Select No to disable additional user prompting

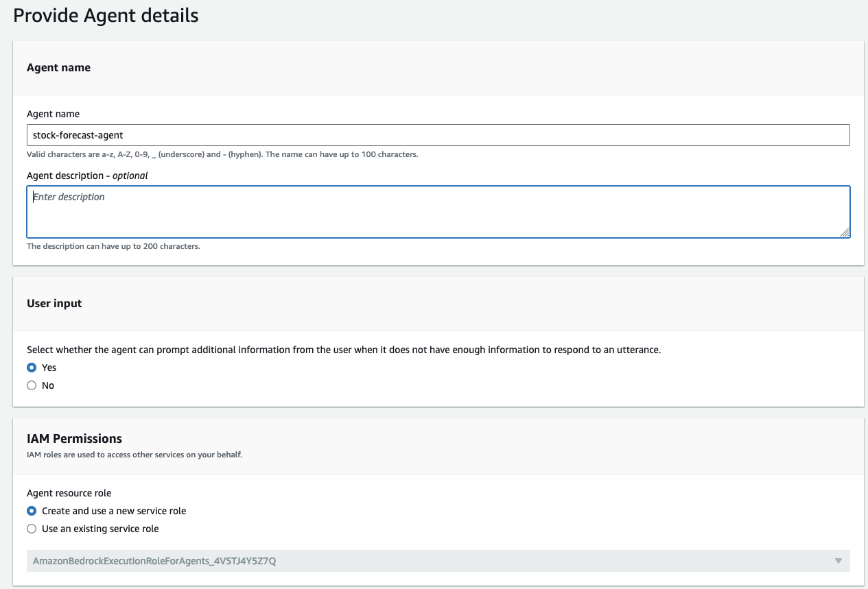(31, 385)
